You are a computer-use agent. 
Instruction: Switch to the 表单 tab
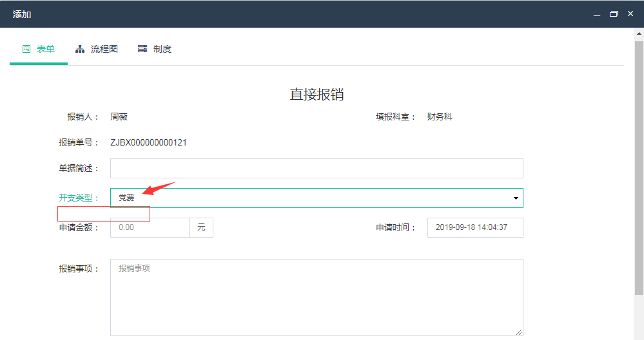39,49
